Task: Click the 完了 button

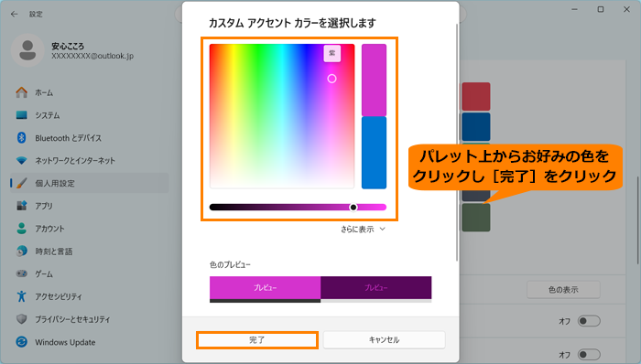Action: (x=257, y=340)
